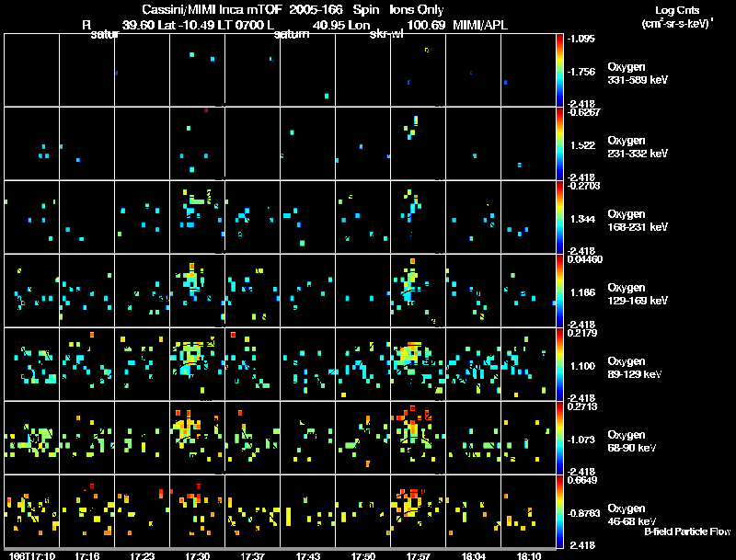Click the "0.2713" colorbar value

pos(582,406)
